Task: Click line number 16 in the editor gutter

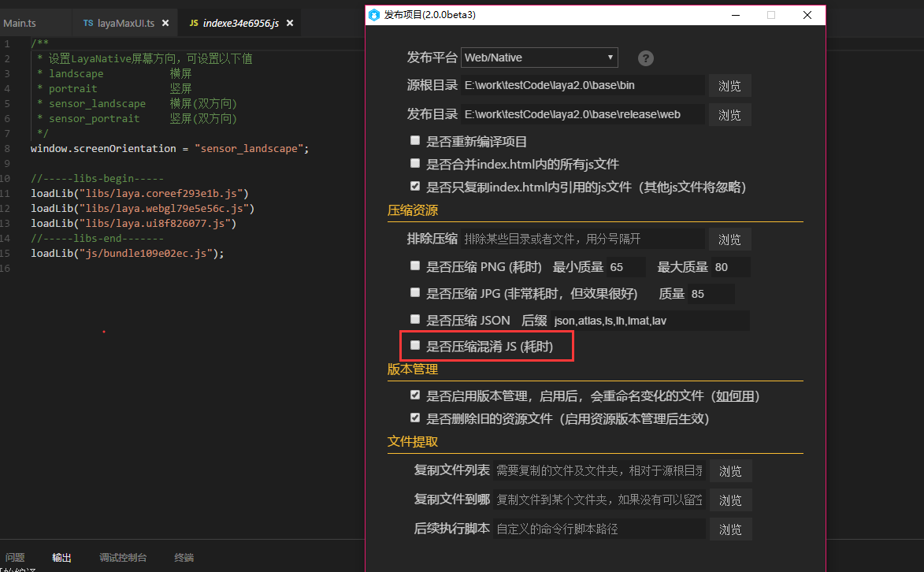Action: tap(6, 269)
